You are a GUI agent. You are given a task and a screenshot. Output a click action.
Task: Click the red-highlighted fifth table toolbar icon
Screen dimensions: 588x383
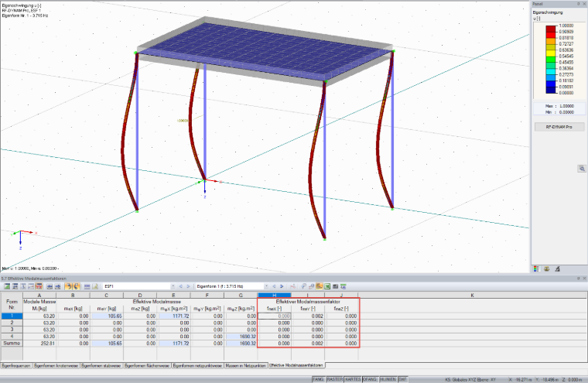tap(39, 286)
